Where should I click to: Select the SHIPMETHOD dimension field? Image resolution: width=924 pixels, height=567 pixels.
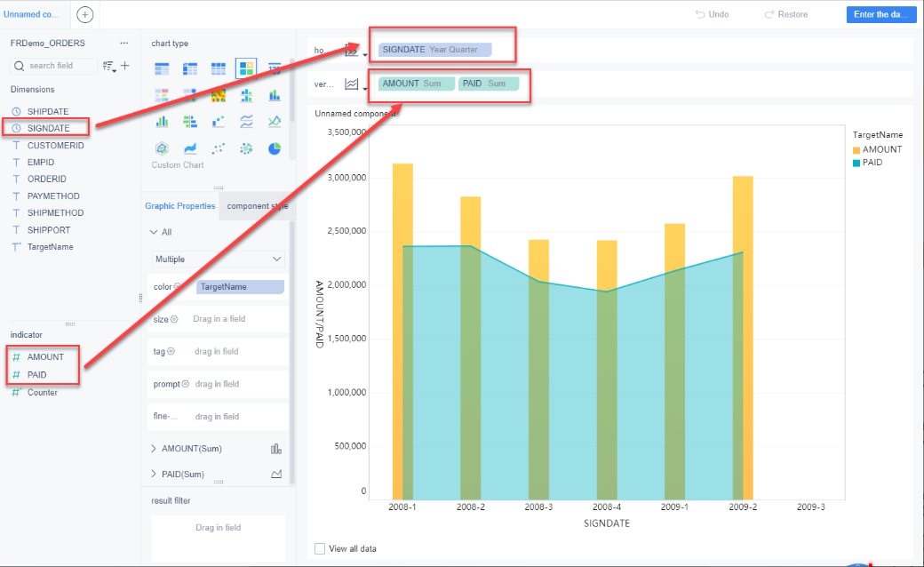55,212
